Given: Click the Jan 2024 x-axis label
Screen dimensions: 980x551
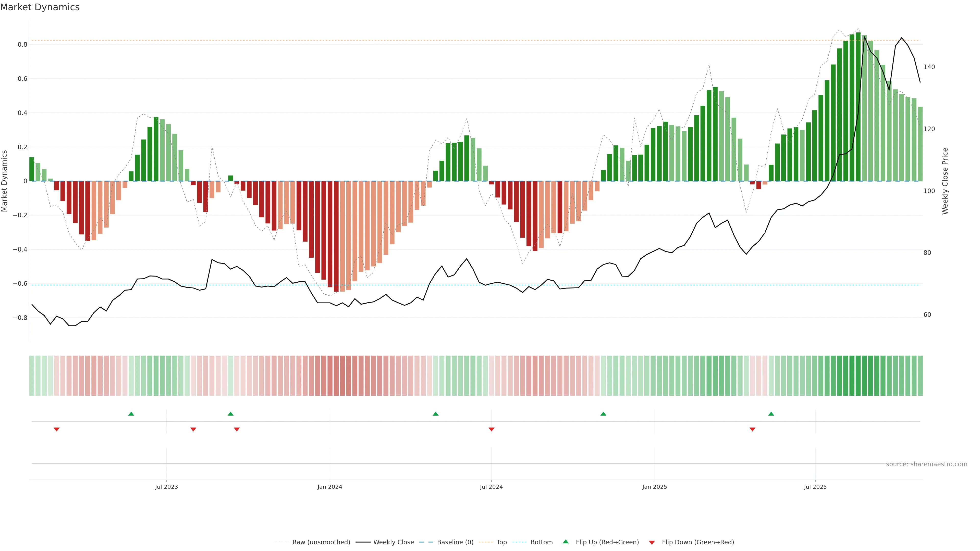Looking at the screenshot, I should click(x=329, y=487).
